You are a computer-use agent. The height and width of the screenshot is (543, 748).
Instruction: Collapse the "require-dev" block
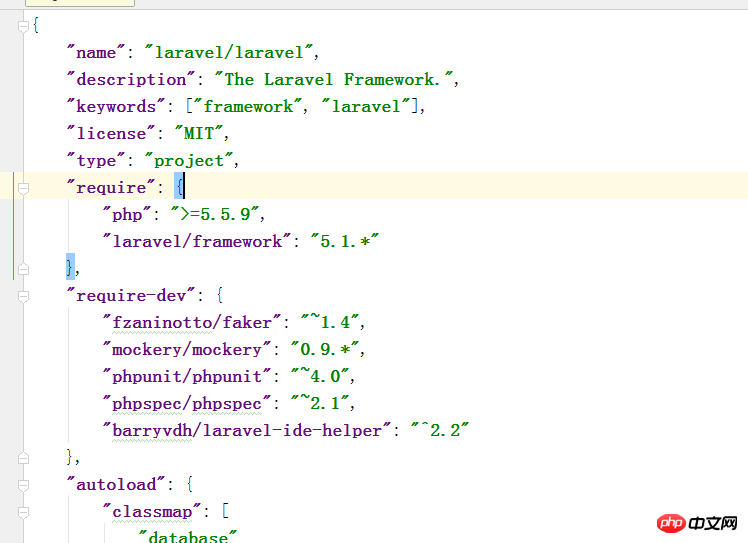[23, 296]
